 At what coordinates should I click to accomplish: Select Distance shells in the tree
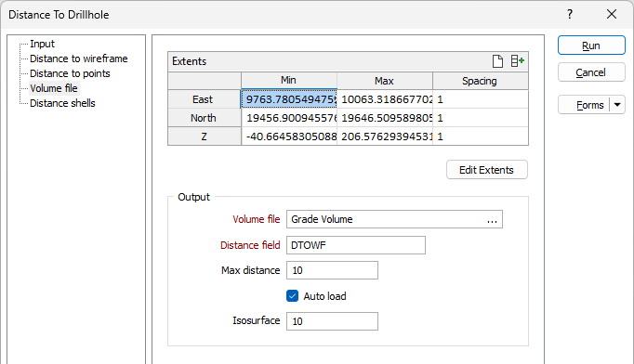(62, 103)
